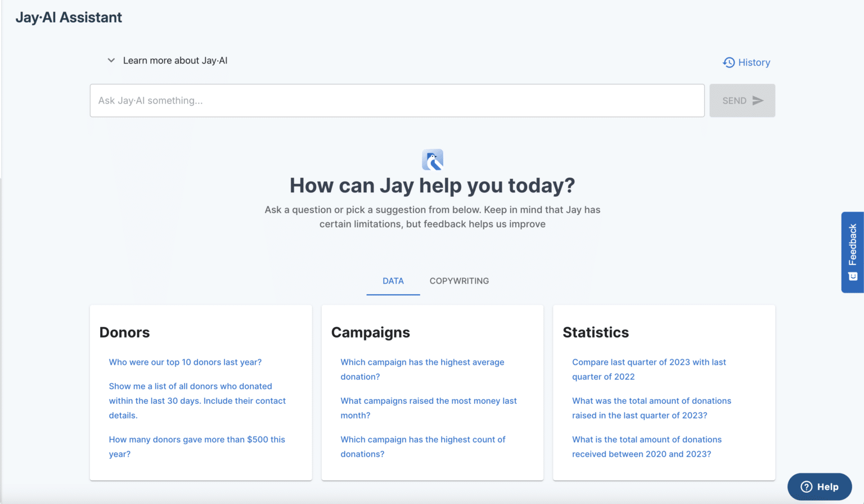Click the Jay bird logo icon
The image size is (864, 504).
tap(433, 160)
